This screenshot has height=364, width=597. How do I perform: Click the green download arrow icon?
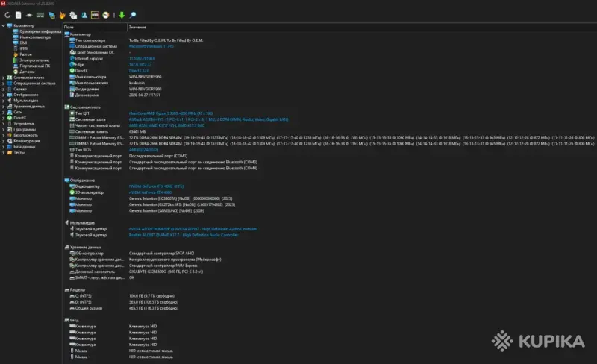click(x=122, y=15)
